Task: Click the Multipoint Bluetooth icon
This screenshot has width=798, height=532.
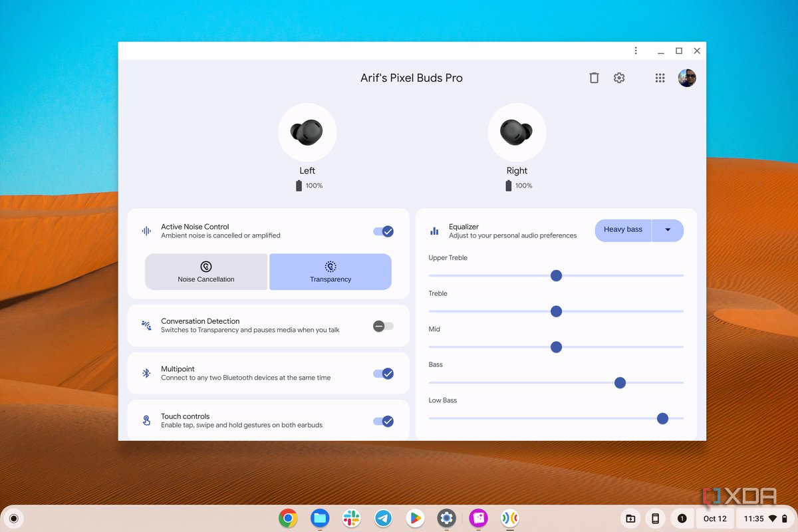Action: point(146,373)
